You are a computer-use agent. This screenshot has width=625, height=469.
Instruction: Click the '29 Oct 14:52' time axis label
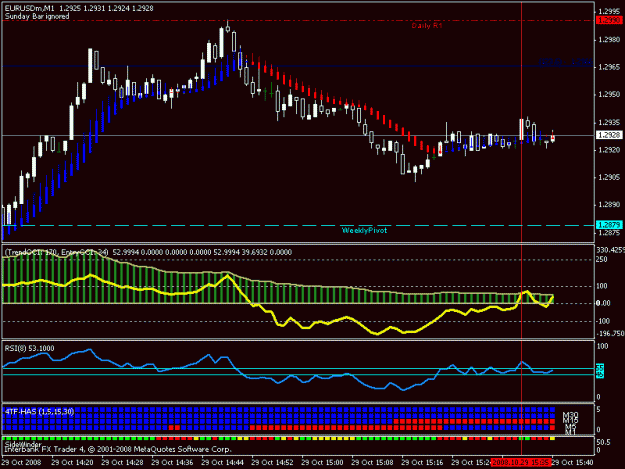272,463
